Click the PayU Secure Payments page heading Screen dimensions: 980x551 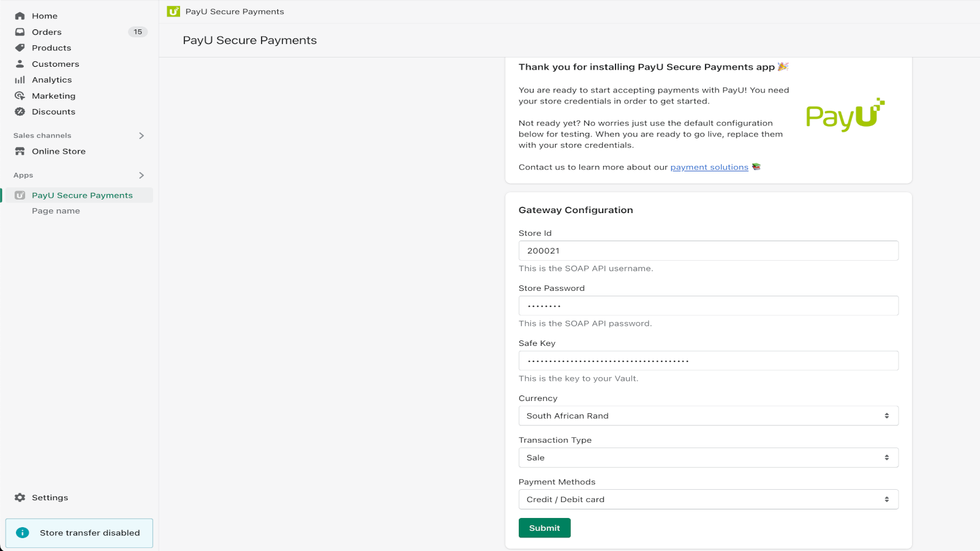250,40
